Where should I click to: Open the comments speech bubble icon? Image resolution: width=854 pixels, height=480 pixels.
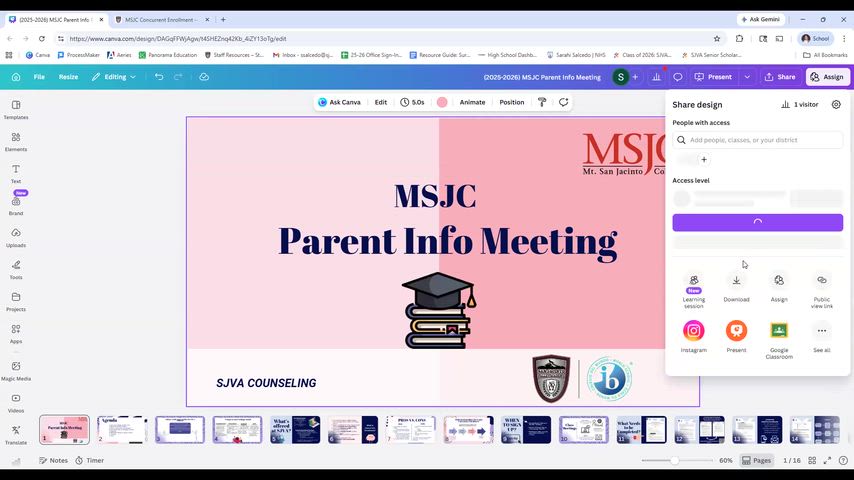click(678, 77)
